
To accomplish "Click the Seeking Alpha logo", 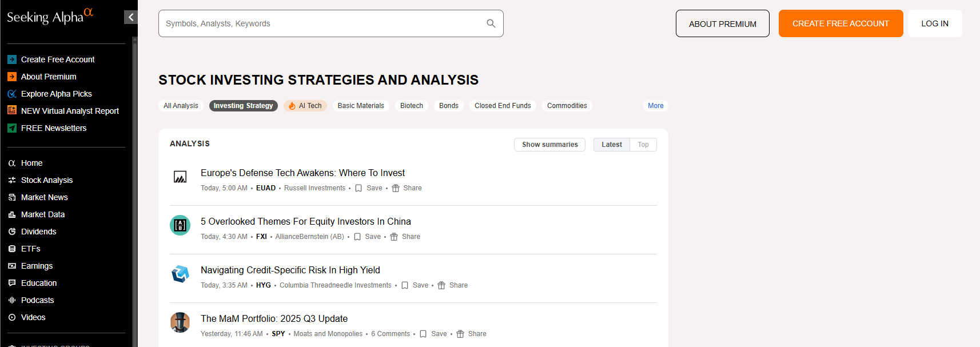I will (x=50, y=16).
